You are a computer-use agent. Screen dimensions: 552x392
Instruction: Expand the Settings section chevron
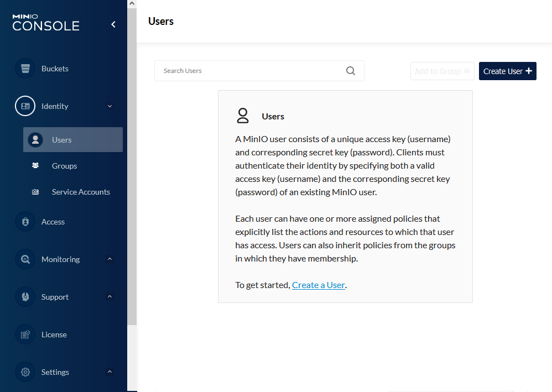tap(110, 372)
